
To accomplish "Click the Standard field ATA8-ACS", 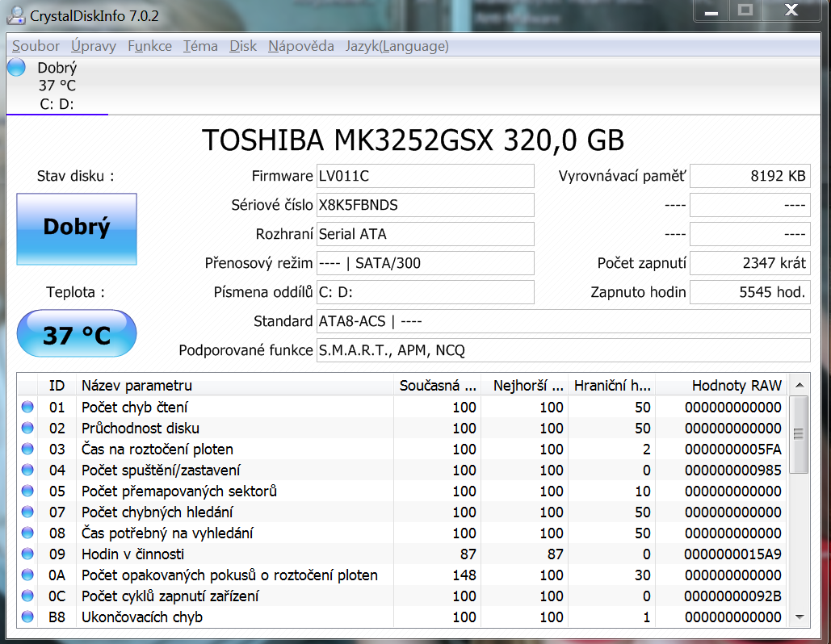I will [x=564, y=321].
